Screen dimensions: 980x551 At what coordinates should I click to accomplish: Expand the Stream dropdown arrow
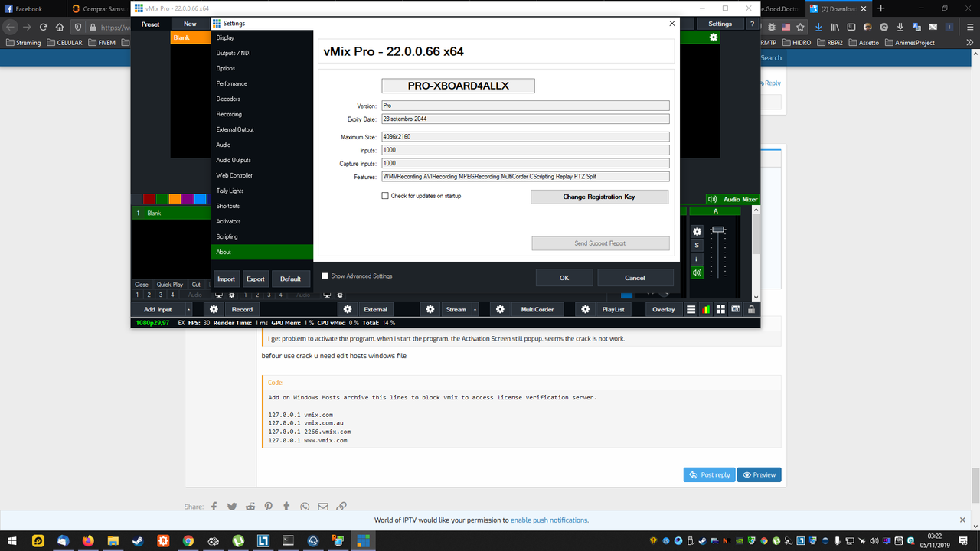(x=475, y=309)
